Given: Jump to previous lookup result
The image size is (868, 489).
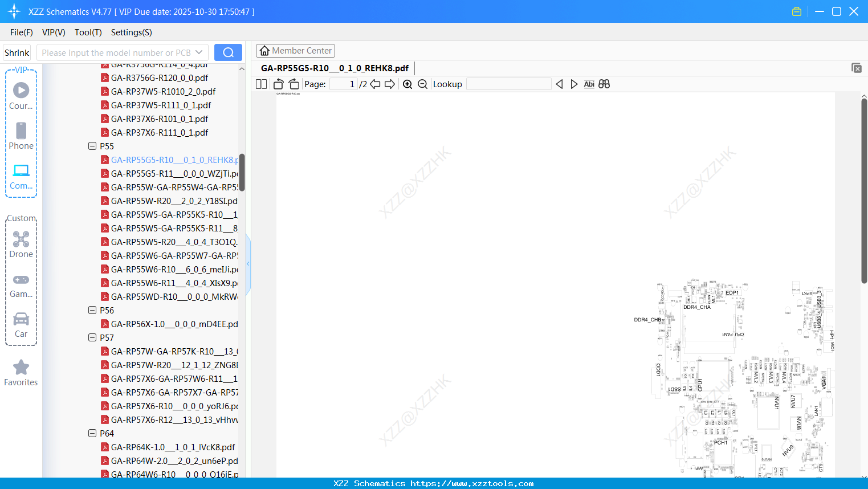Looking at the screenshot, I should pyautogui.click(x=559, y=84).
